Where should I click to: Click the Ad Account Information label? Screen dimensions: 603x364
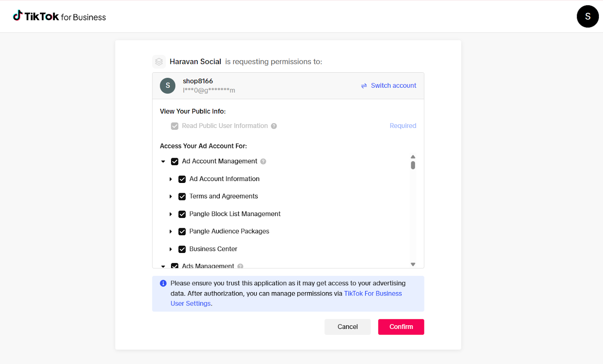[x=224, y=179]
